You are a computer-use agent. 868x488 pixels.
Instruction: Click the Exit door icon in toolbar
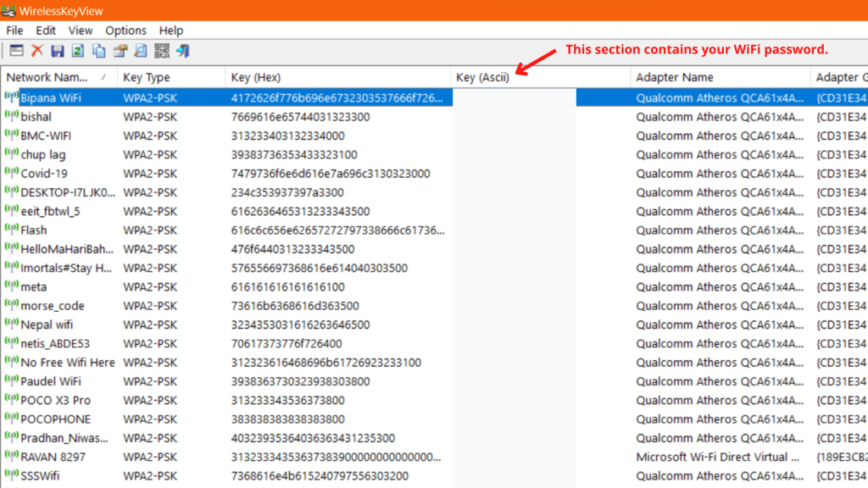click(183, 51)
